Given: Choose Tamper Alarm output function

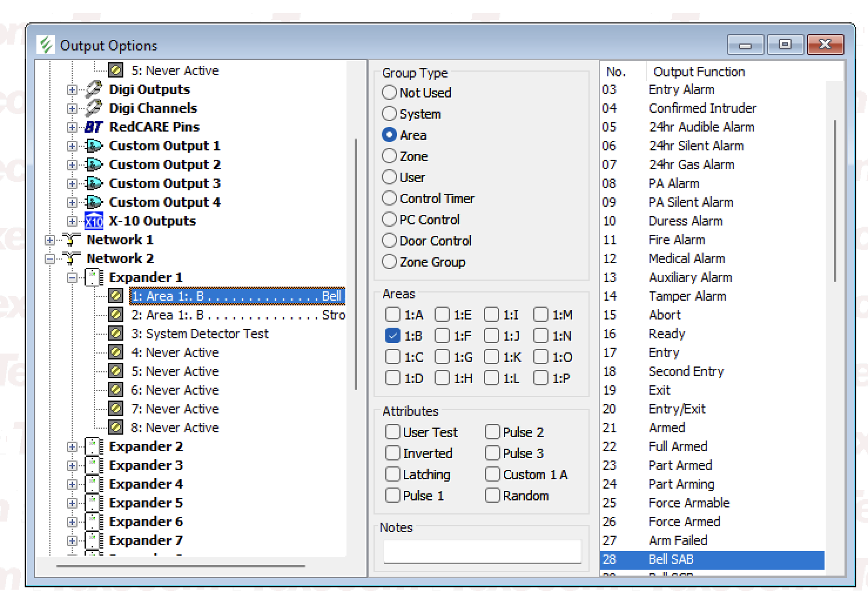Looking at the screenshot, I should point(687,296).
